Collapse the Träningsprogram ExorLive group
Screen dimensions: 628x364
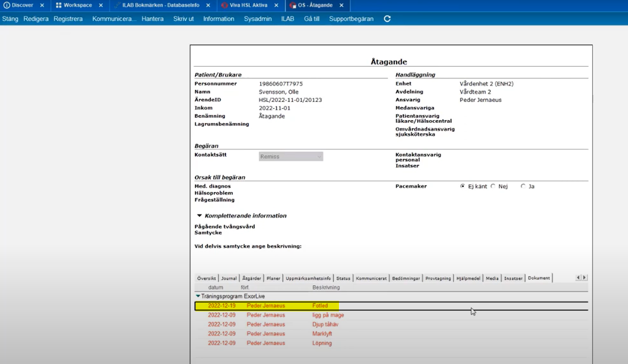click(198, 296)
